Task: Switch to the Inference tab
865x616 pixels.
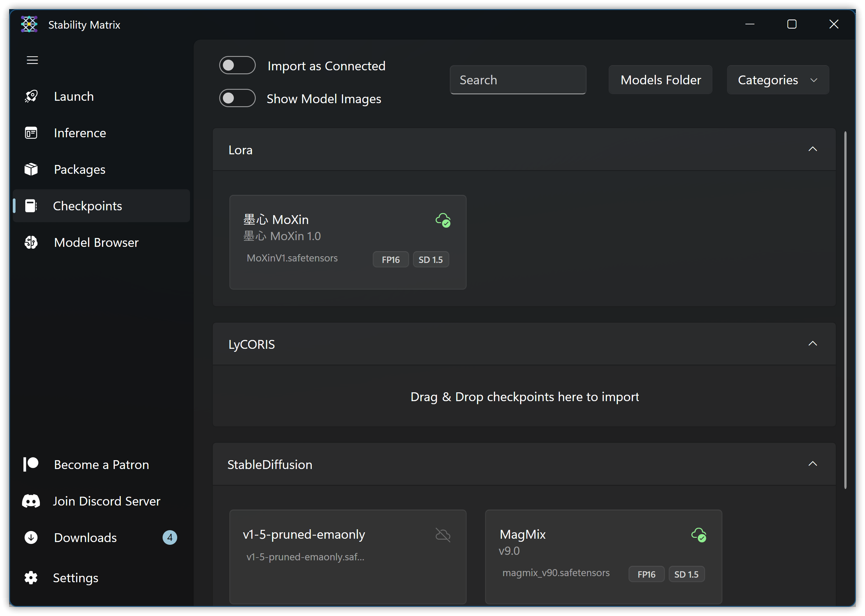Action: 80,133
